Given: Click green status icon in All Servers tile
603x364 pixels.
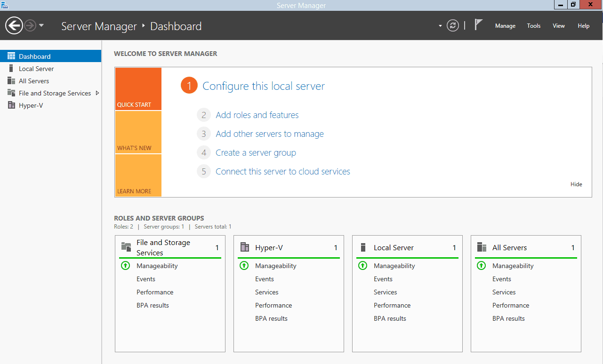Looking at the screenshot, I should point(481,266).
